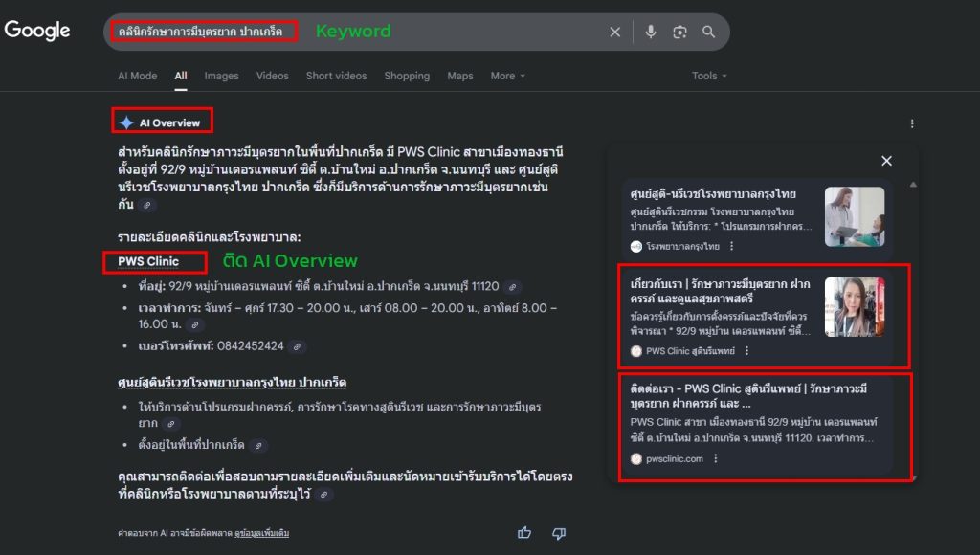
Task: Expand the More dropdown
Action: [507, 76]
